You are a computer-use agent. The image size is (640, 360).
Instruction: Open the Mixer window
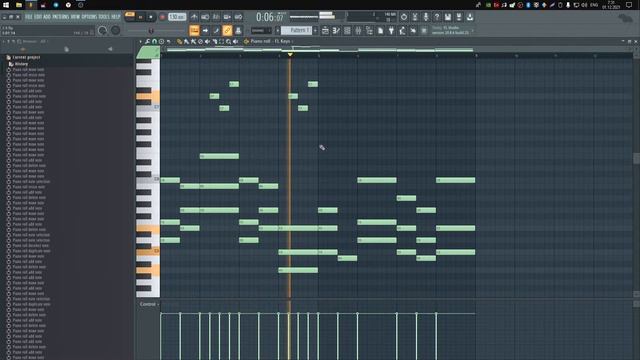[358, 31]
